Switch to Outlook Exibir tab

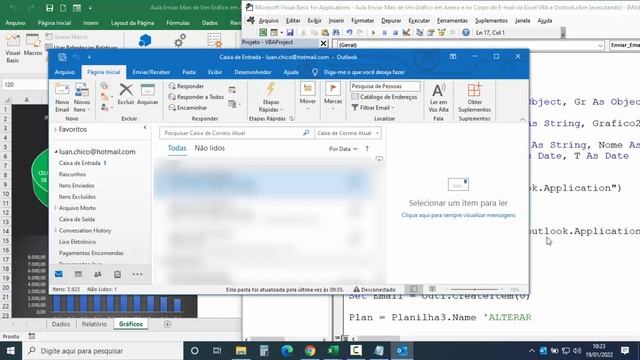215,72
